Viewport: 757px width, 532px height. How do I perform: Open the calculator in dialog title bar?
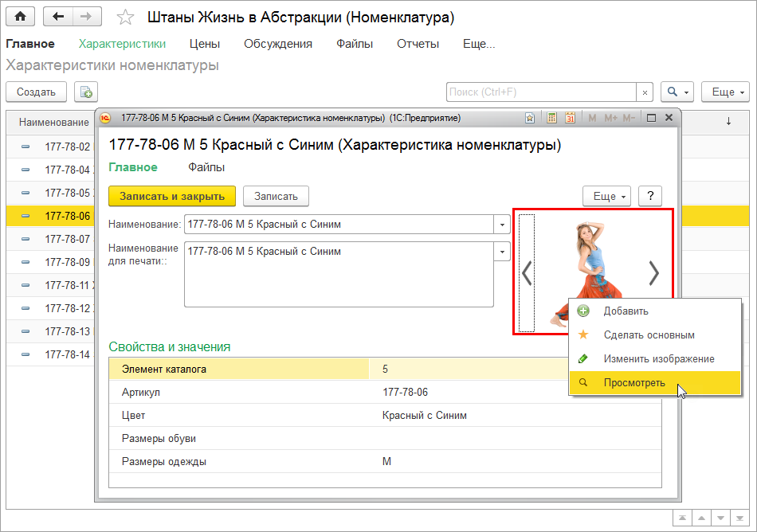point(551,118)
